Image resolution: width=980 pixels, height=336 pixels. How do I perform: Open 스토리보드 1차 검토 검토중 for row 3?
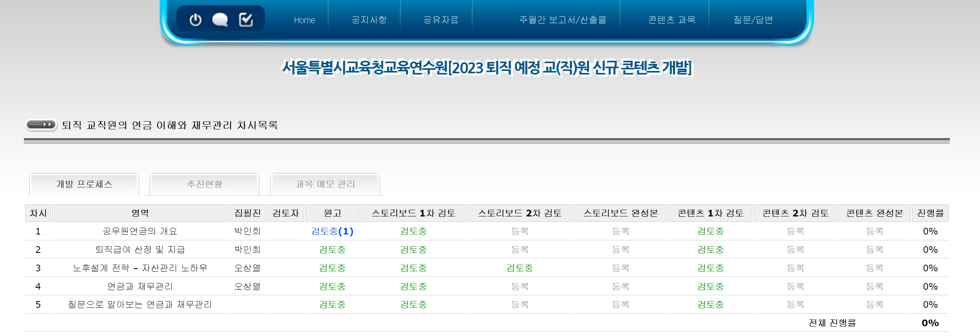click(414, 268)
